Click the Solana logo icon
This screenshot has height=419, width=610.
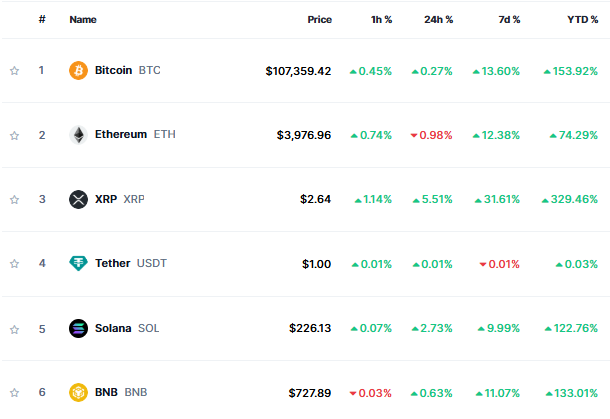tap(78, 328)
